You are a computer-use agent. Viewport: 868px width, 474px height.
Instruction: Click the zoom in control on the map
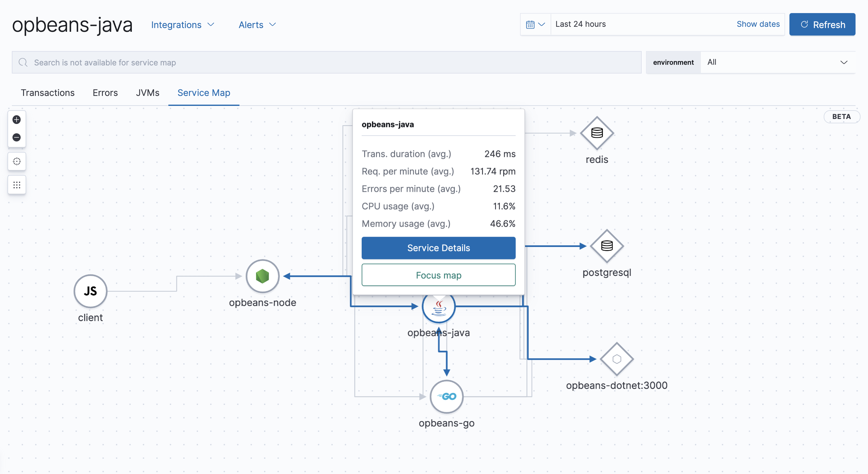point(17,120)
